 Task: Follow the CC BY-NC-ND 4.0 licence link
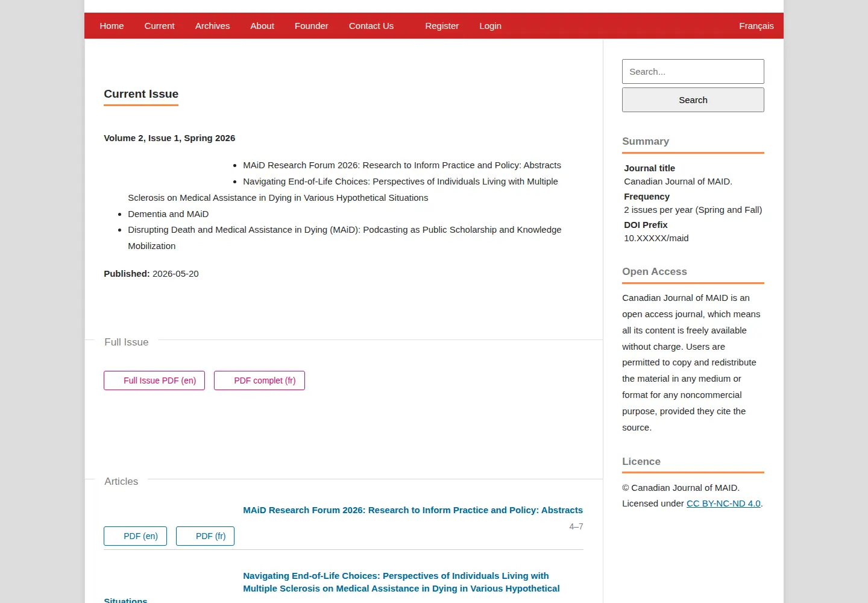click(x=723, y=504)
